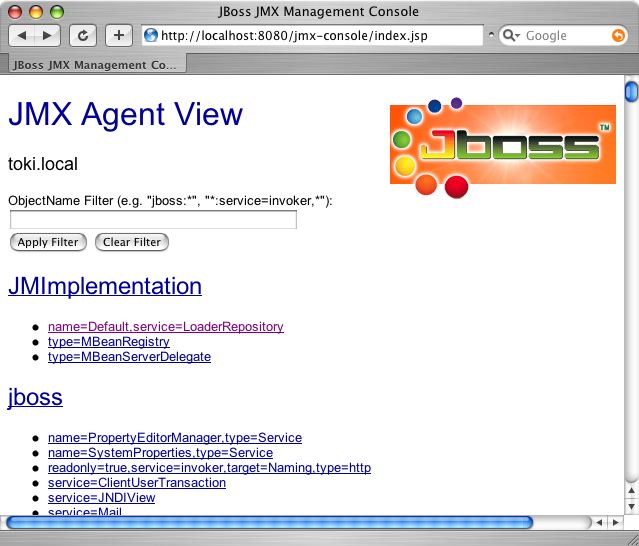
Task: Click the address bar URL field
Action: tap(312, 35)
